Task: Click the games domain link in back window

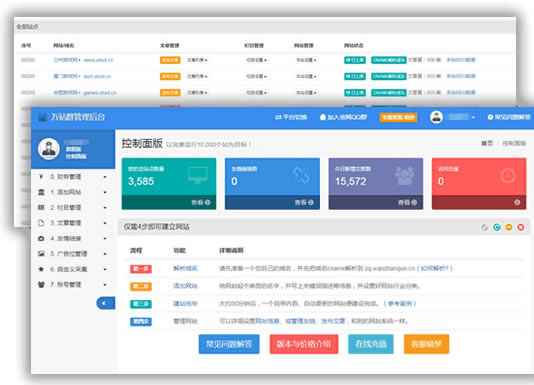Action: click(x=100, y=93)
